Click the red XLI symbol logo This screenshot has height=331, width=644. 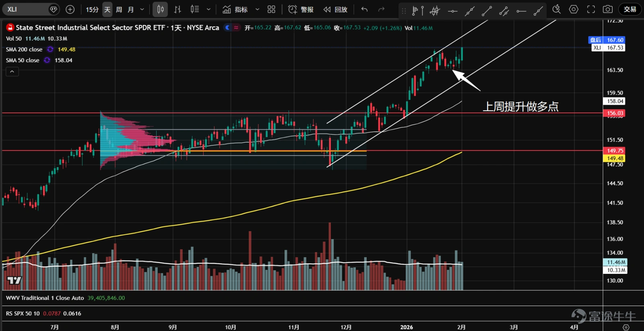(10, 27)
